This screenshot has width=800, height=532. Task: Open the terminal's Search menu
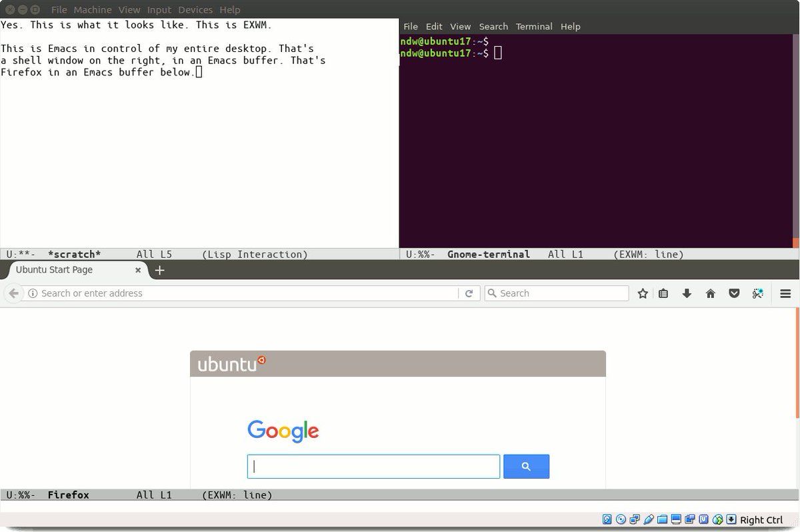tap(493, 27)
